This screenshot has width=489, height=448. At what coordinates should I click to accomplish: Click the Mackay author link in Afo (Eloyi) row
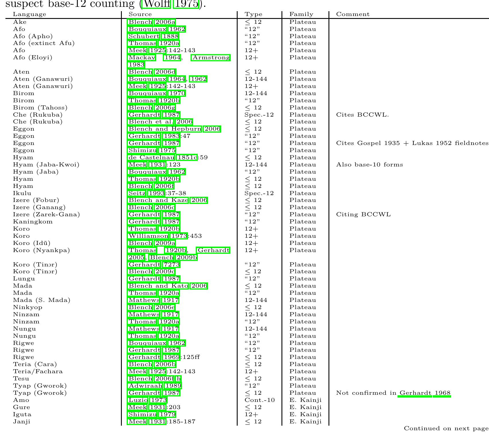(142, 58)
